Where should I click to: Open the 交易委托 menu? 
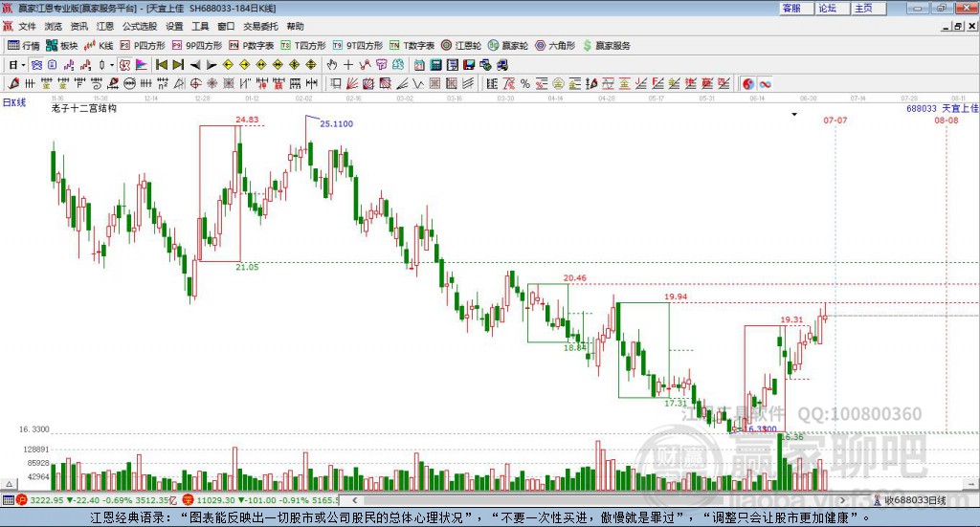coord(260,26)
